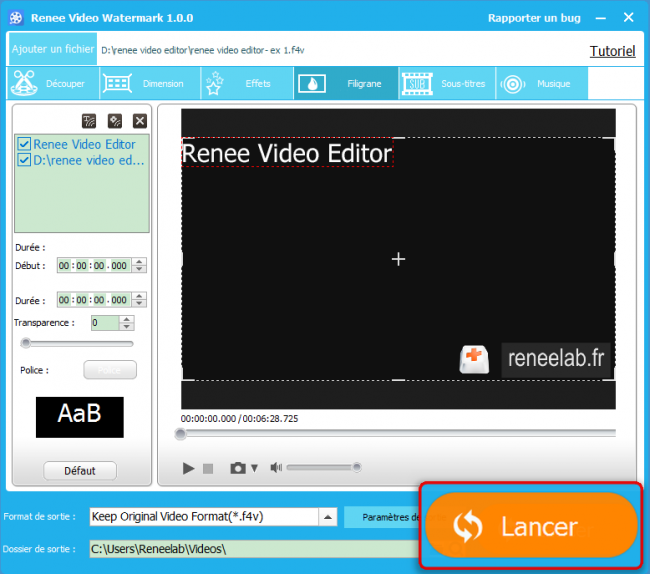Click the Keep Original Video Format field

(x=204, y=517)
